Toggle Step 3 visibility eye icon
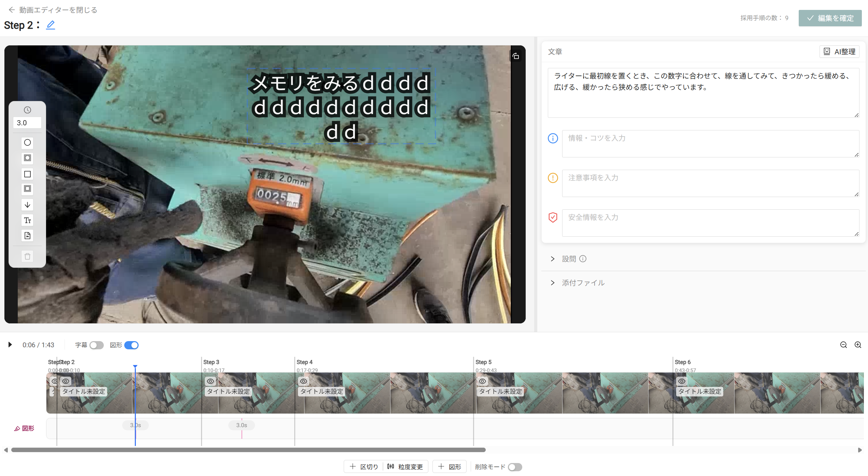This screenshot has width=868, height=476. coord(211,381)
